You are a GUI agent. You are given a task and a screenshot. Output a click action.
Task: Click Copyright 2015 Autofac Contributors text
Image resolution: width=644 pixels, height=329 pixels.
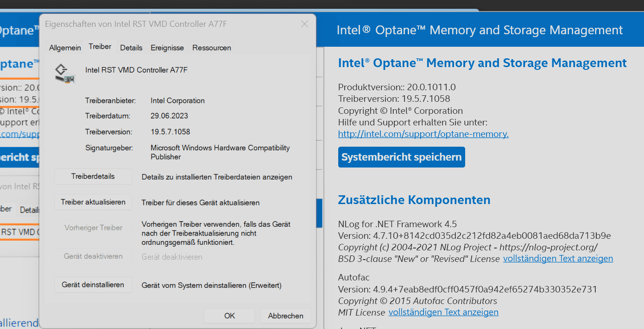coord(417,301)
